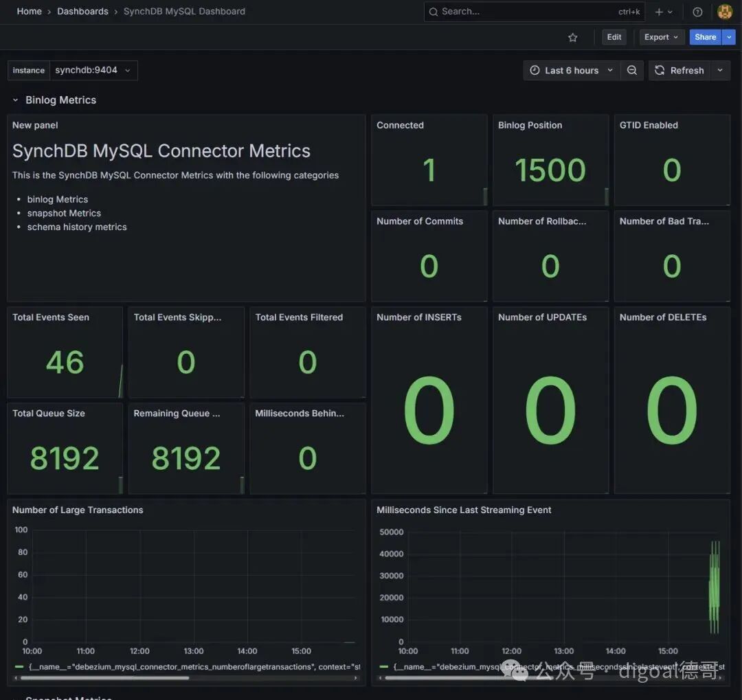The width and height of the screenshot is (742, 700).
Task: Click the Total Queue Size panel title
Action: 49,414
